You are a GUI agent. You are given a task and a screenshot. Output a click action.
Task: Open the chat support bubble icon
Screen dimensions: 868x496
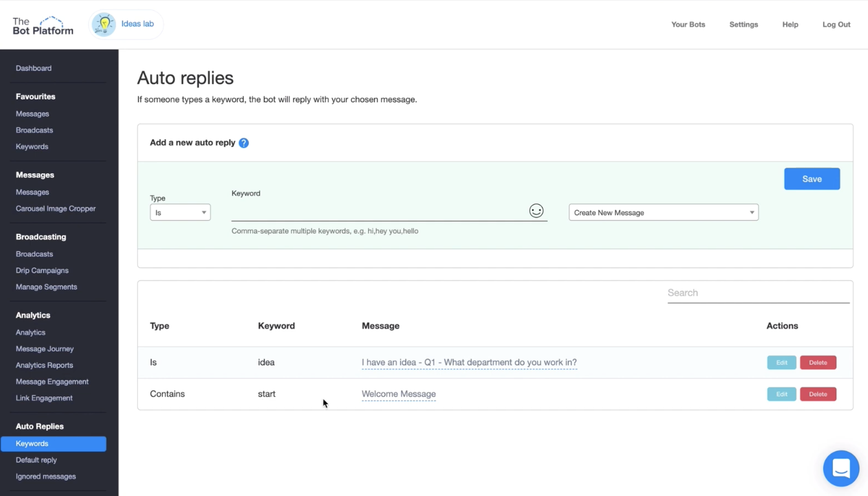click(x=841, y=468)
